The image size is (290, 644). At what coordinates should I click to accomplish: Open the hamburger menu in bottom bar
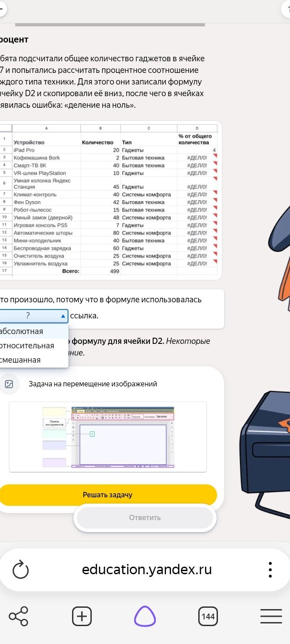[271, 616]
